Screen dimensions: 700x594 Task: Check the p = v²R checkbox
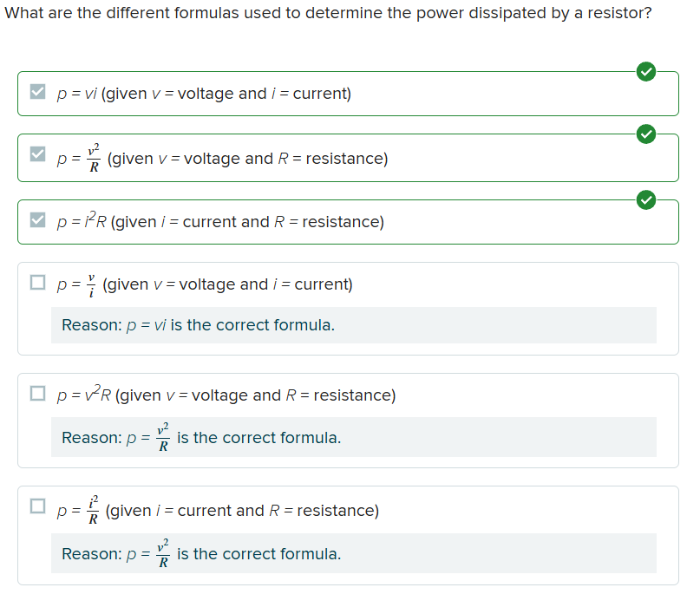(37, 394)
